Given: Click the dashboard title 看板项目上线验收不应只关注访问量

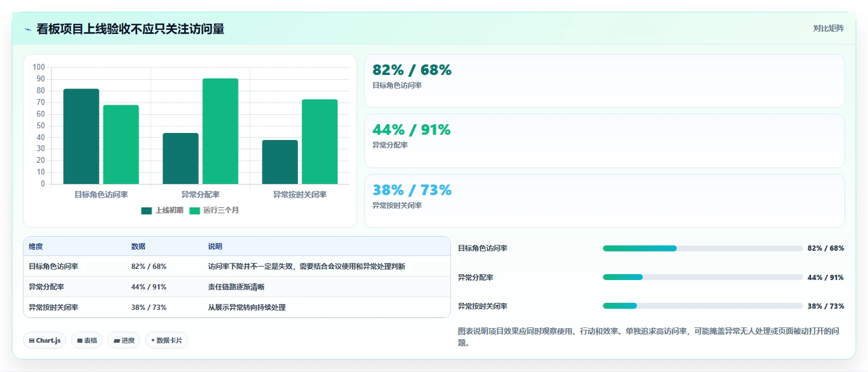Looking at the screenshot, I should tap(130, 29).
